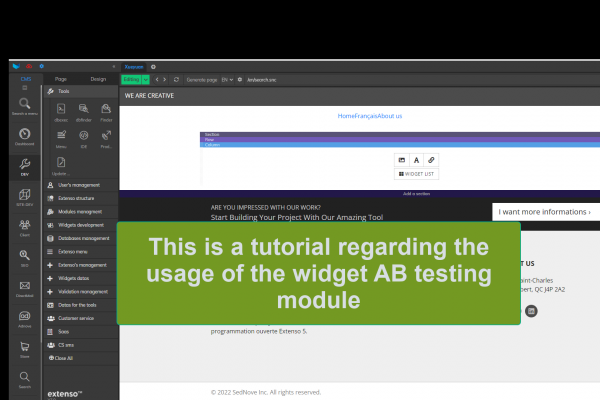Select the blue-titled open page tab
600x400 pixels.
tap(134, 67)
